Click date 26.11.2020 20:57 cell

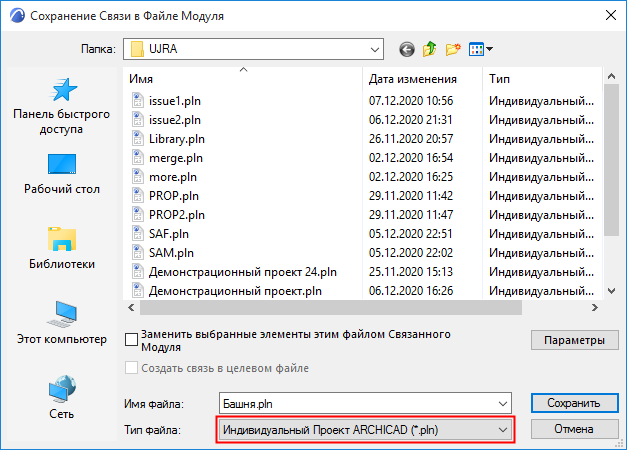coord(411,138)
